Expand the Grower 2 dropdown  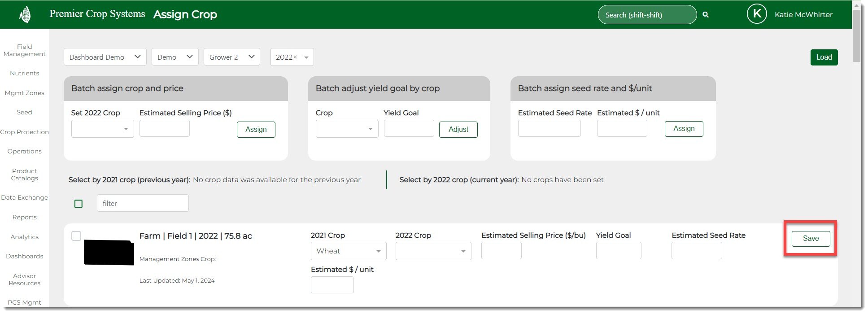click(231, 57)
